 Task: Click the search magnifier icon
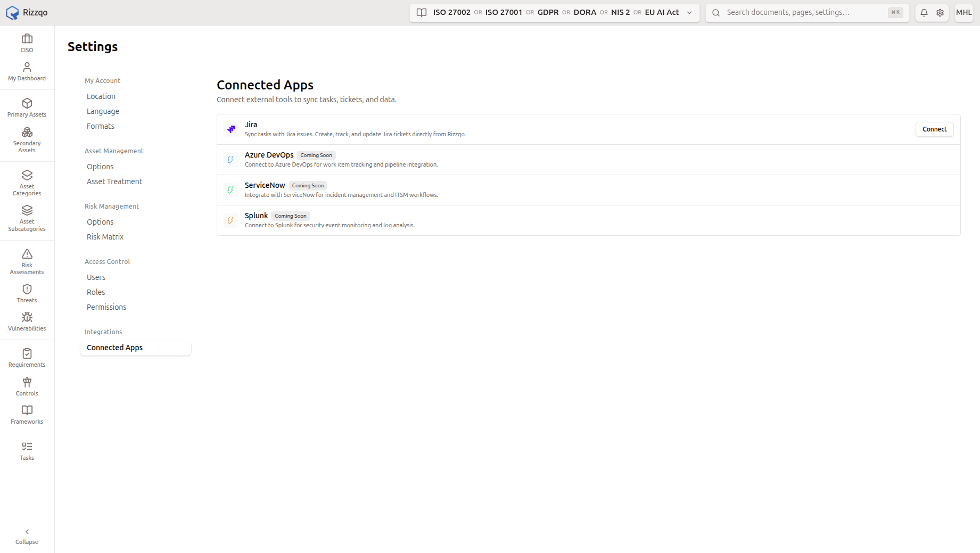[x=716, y=12]
